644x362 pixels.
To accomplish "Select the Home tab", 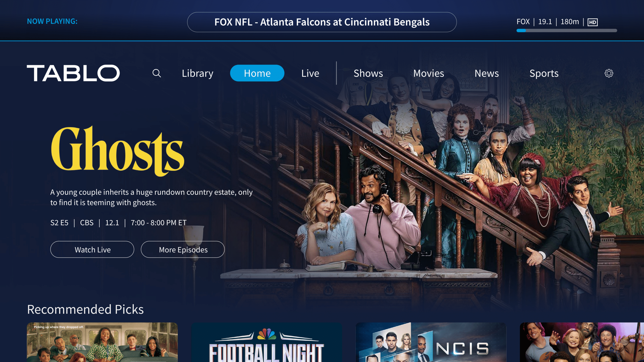I will [257, 73].
